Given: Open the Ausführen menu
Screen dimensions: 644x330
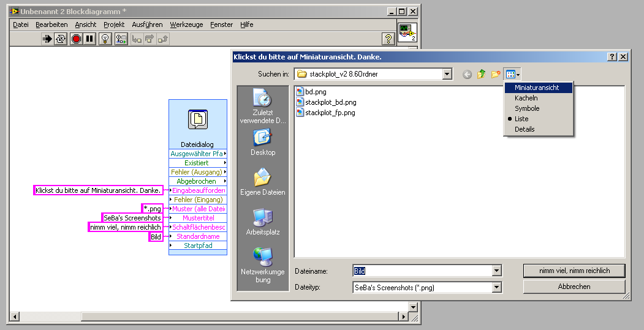Looking at the screenshot, I should 147,24.
